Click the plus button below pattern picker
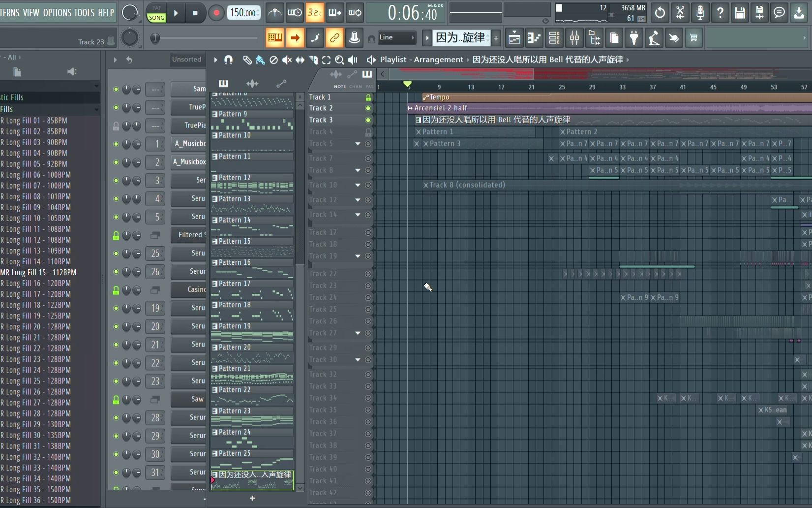 [x=252, y=498]
